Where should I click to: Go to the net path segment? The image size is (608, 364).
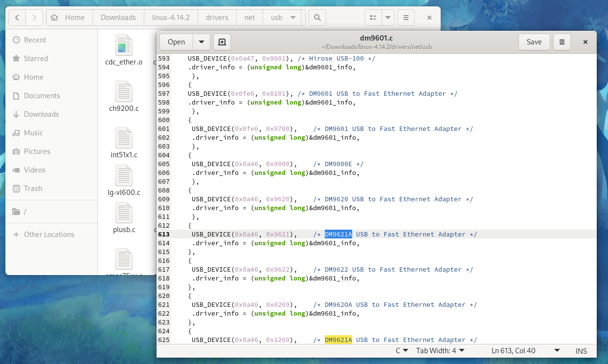(x=249, y=18)
